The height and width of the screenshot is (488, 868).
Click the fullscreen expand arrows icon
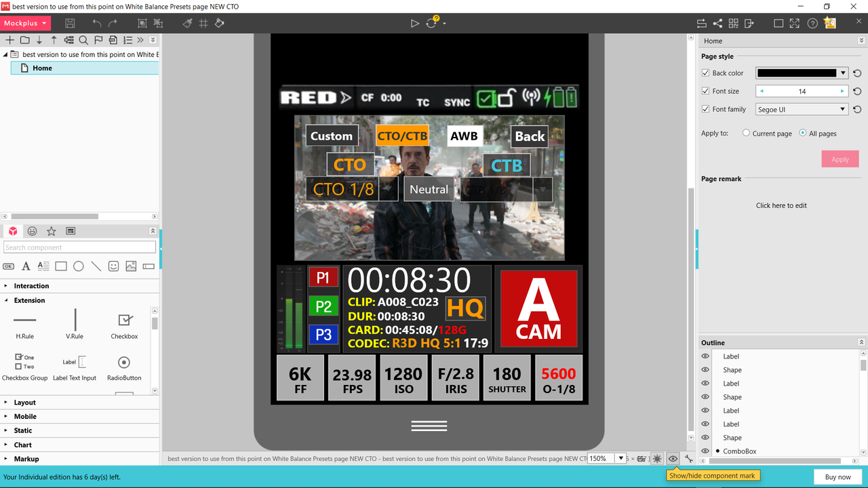[795, 23]
